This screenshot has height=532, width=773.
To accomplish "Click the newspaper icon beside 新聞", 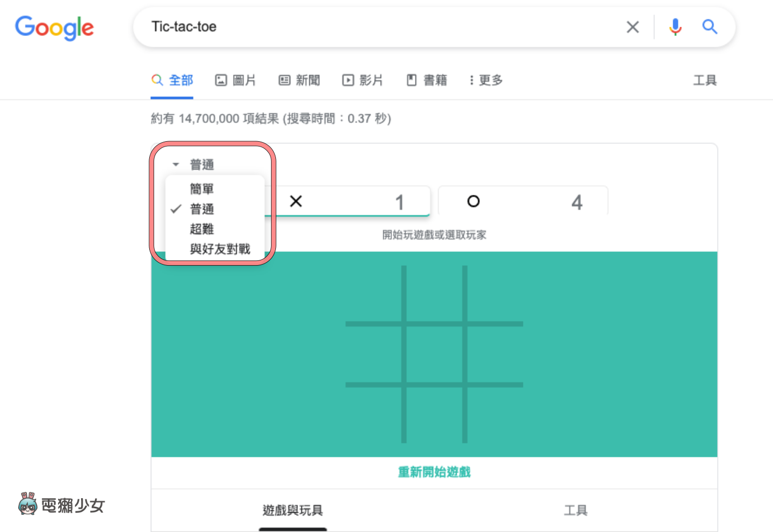I will pyautogui.click(x=284, y=79).
